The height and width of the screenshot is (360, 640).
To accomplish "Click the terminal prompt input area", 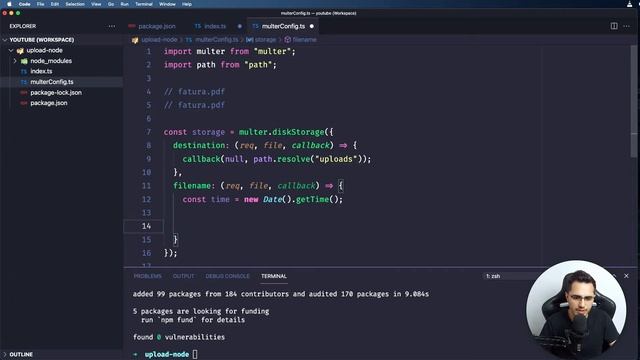I will (195, 354).
